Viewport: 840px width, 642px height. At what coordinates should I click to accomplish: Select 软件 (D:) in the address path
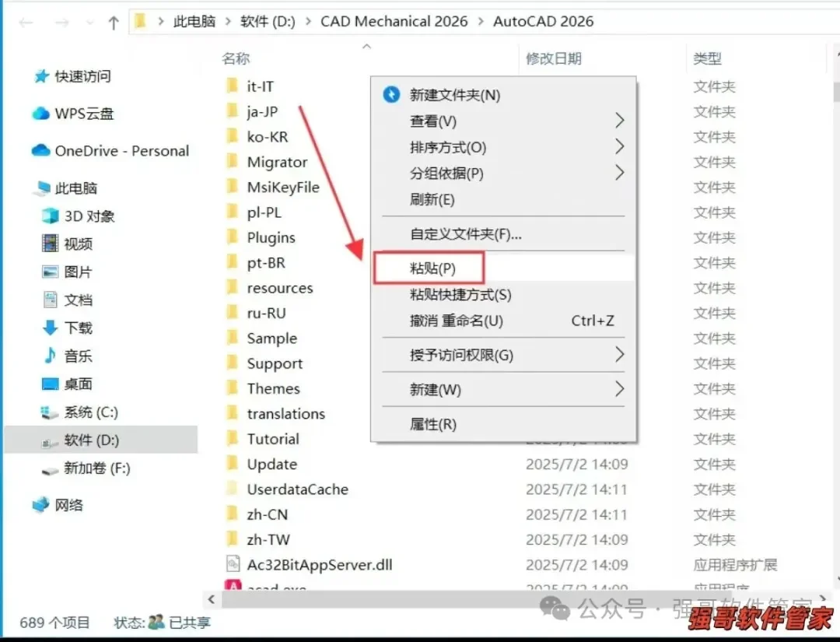(x=268, y=22)
